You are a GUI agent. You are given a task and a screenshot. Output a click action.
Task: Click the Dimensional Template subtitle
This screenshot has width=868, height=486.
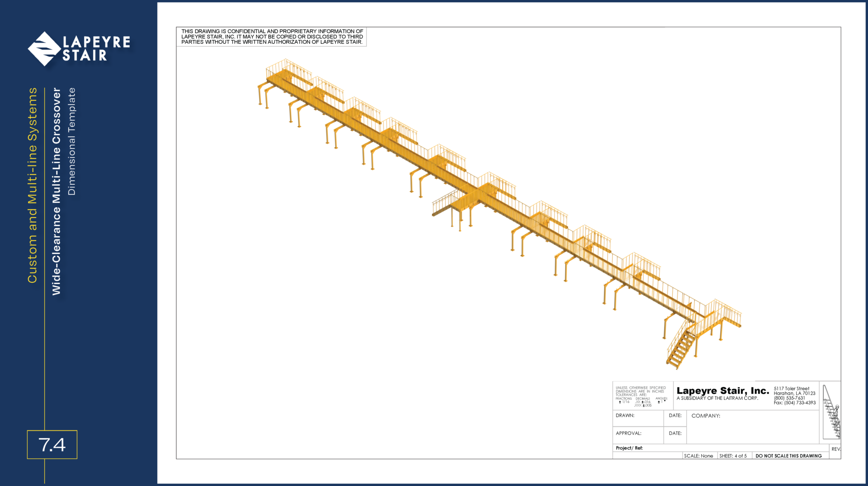click(71, 141)
